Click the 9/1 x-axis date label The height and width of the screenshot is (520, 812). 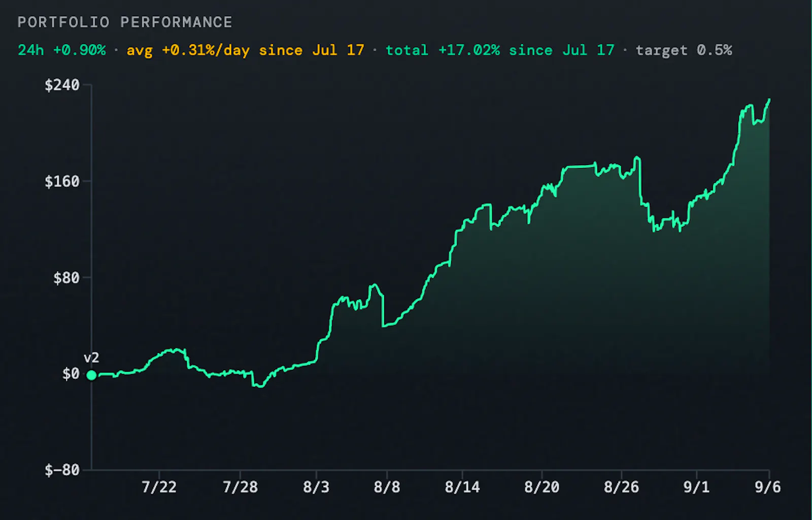click(x=696, y=487)
